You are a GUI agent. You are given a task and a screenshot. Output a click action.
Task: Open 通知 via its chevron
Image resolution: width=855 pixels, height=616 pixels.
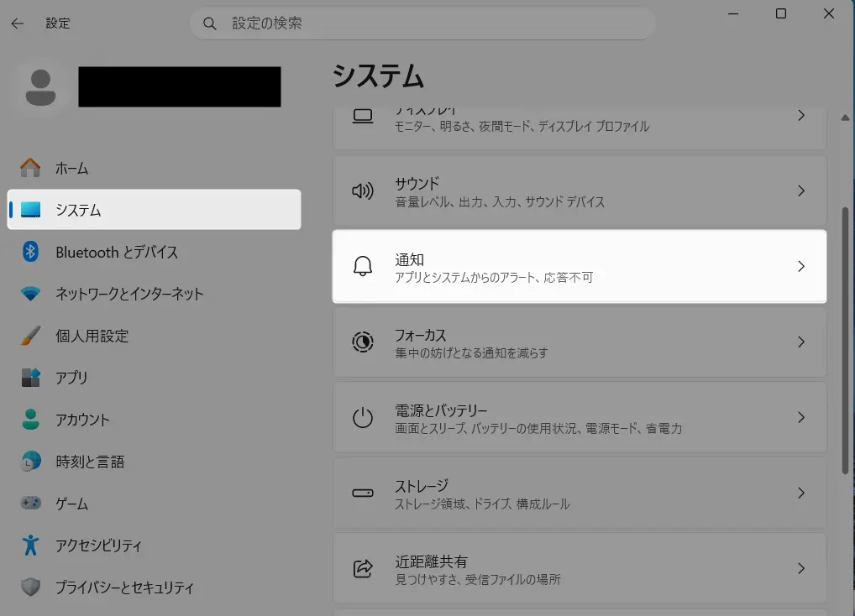[801, 266]
